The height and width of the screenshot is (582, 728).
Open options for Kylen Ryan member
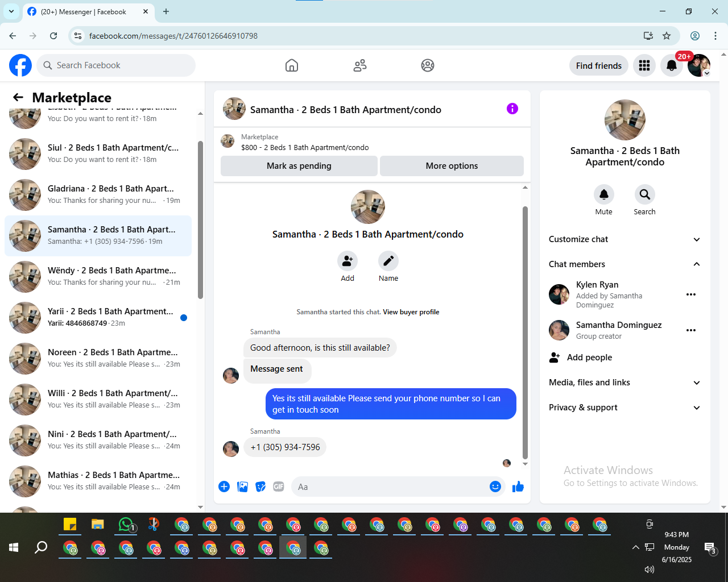(691, 294)
